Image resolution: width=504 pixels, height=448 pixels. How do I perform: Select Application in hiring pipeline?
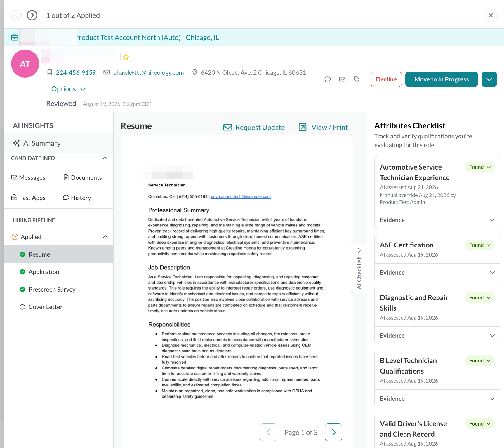[59, 272]
